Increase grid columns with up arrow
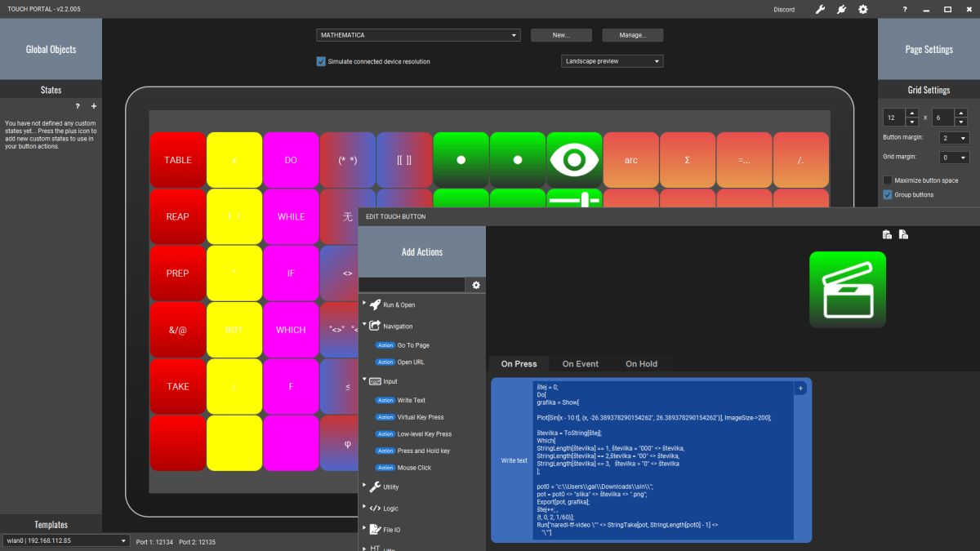The width and height of the screenshot is (980, 551). coord(912,113)
